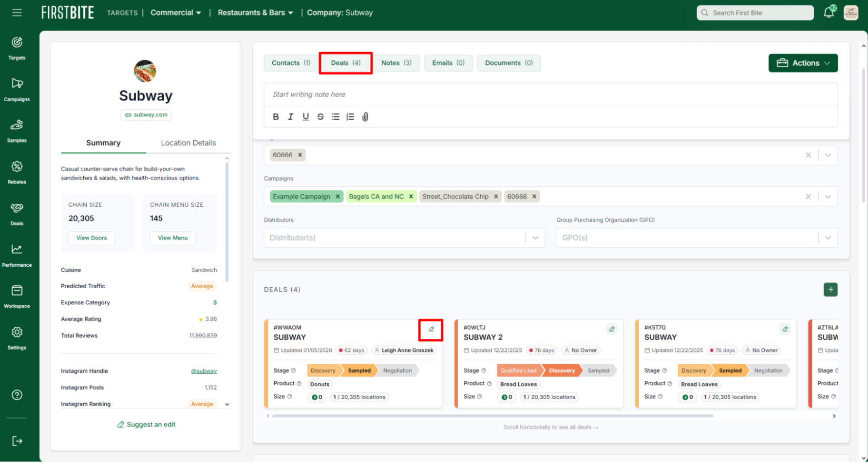The image size is (868, 463).
Task: Remove Street_Chocolate Chip campaign tag
Action: [x=496, y=197]
